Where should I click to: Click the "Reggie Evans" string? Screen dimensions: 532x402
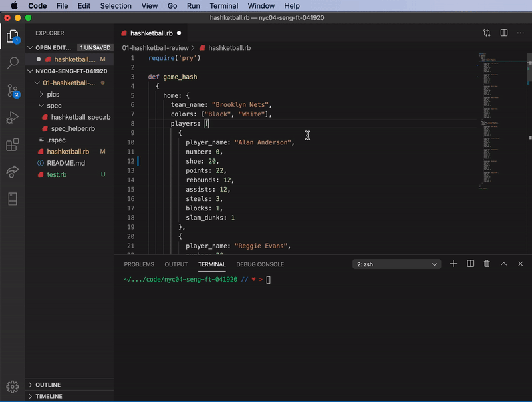(x=261, y=246)
